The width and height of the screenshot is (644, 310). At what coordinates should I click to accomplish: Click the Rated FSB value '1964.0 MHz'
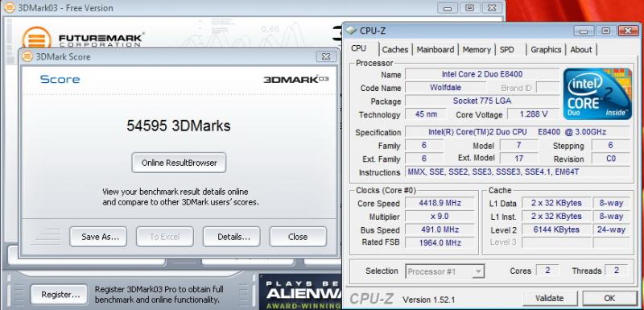(440, 242)
